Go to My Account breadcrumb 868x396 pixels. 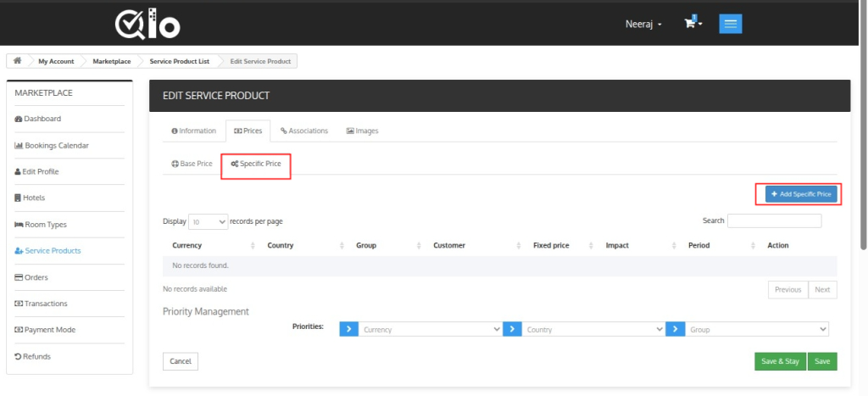(56, 61)
